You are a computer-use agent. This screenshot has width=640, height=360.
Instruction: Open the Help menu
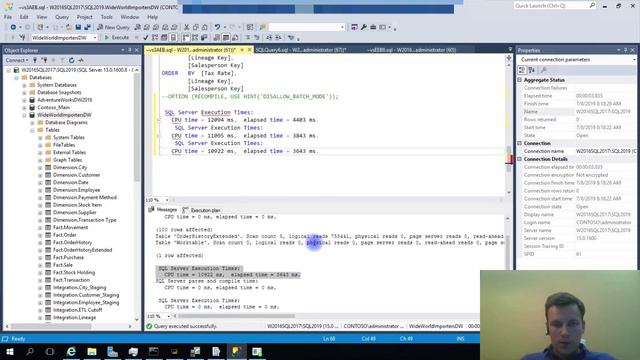pos(152,17)
